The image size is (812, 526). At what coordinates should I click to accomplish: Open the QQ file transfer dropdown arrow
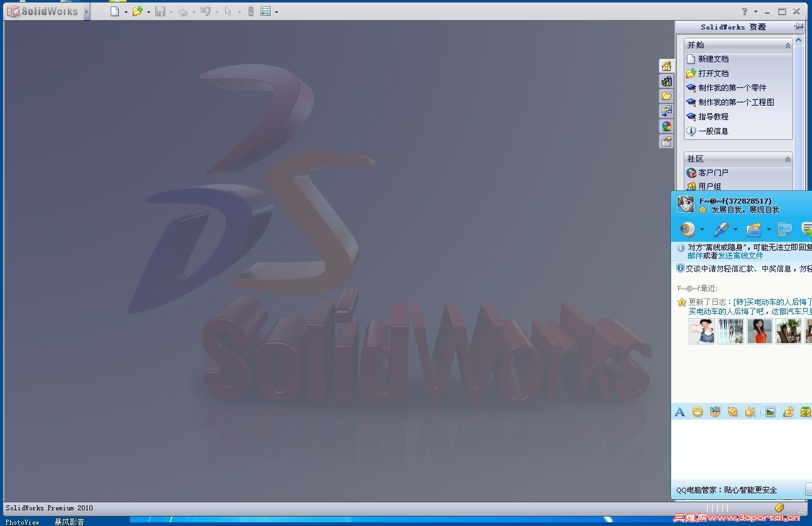pyautogui.click(x=769, y=229)
